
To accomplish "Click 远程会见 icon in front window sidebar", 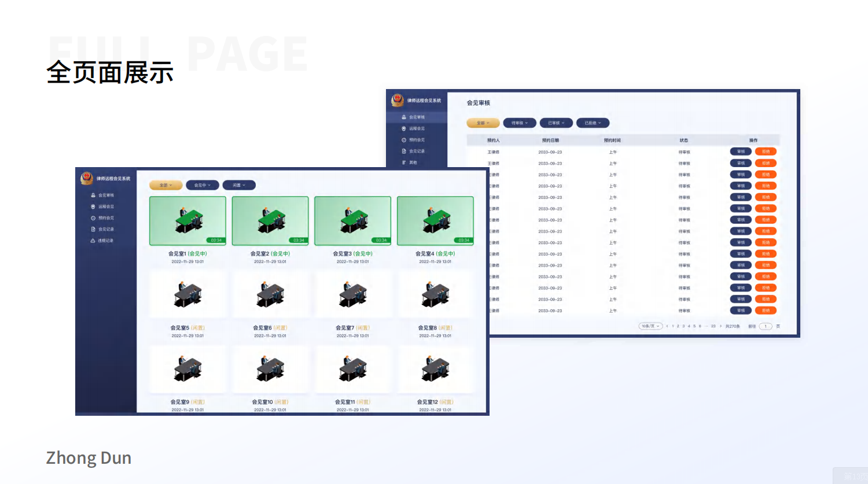I will coord(93,206).
